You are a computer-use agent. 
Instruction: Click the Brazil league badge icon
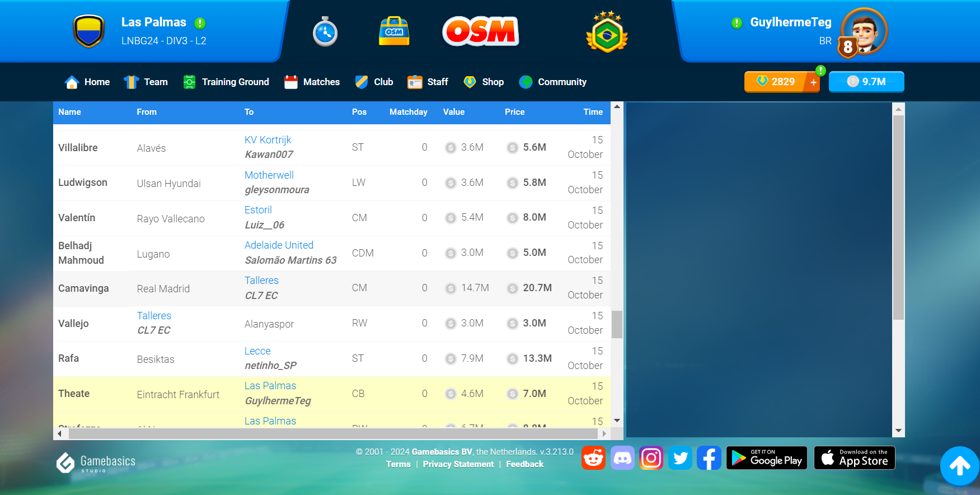607,32
